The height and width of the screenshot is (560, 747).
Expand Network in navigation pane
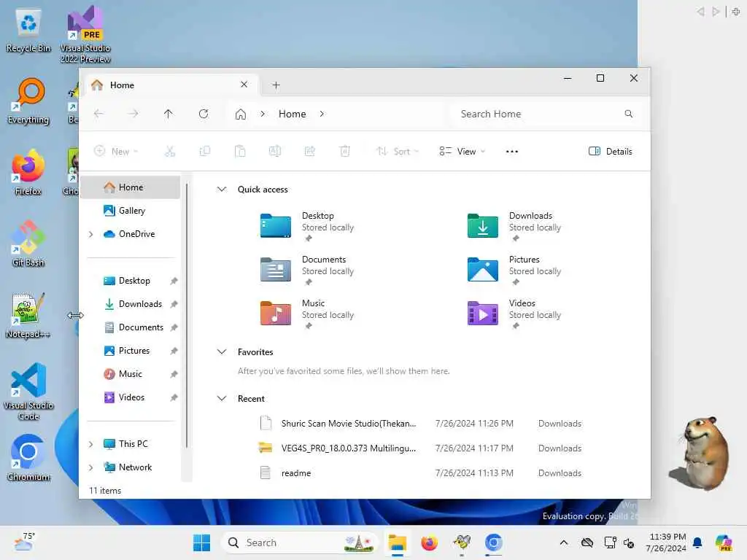tap(91, 467)
